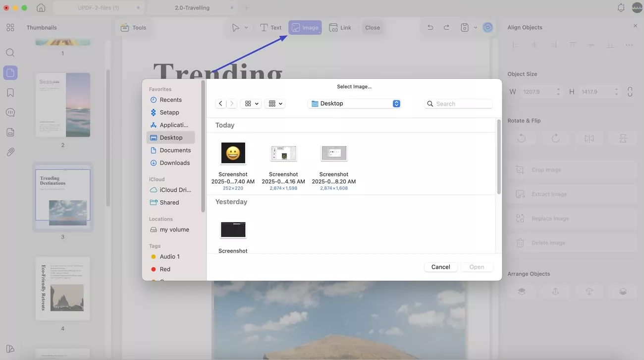Open the grouping options dropdown
The width and height of the screenshot is (644, 360).
coord(275,104)
